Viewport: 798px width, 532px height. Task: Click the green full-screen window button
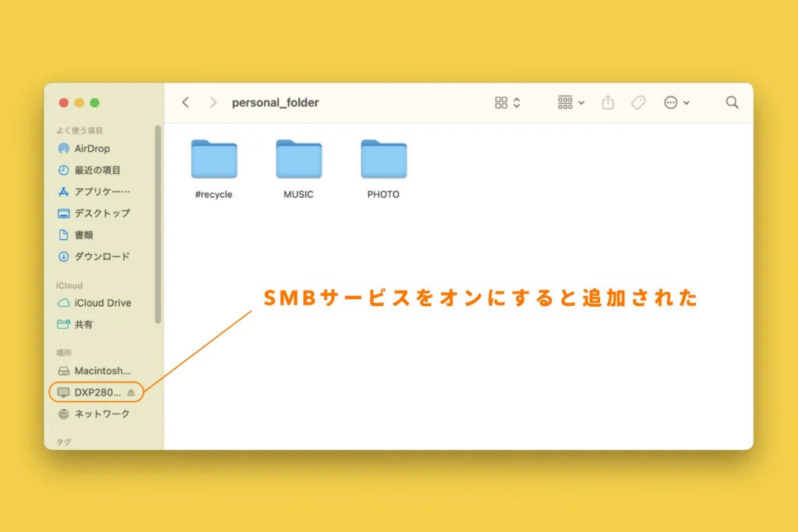95,103
